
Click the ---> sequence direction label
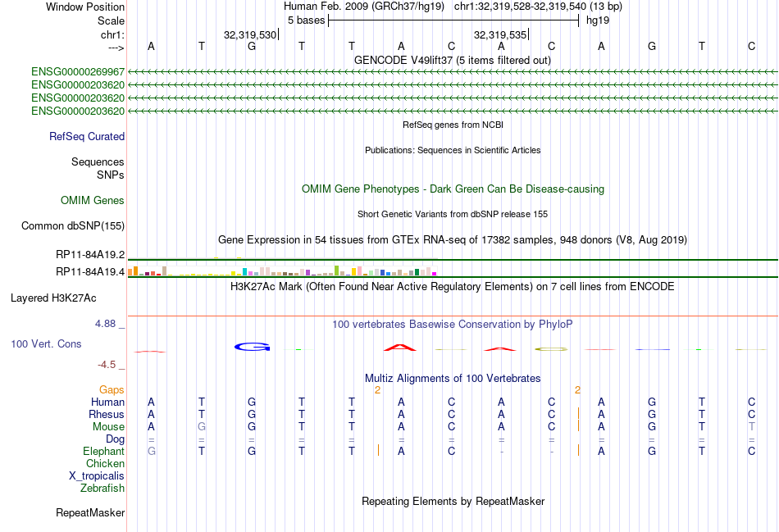coord(116,48)
